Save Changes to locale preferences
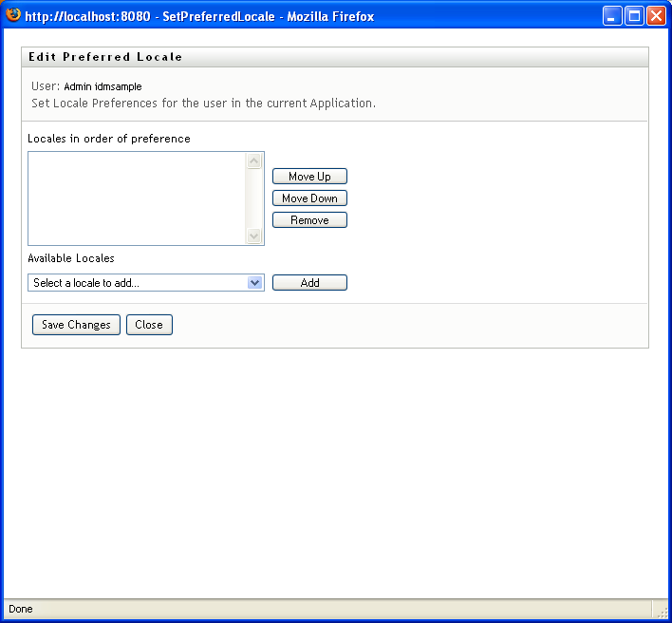Image resolution: width=672 pixels, height=623 pixels. click(76, 325)
